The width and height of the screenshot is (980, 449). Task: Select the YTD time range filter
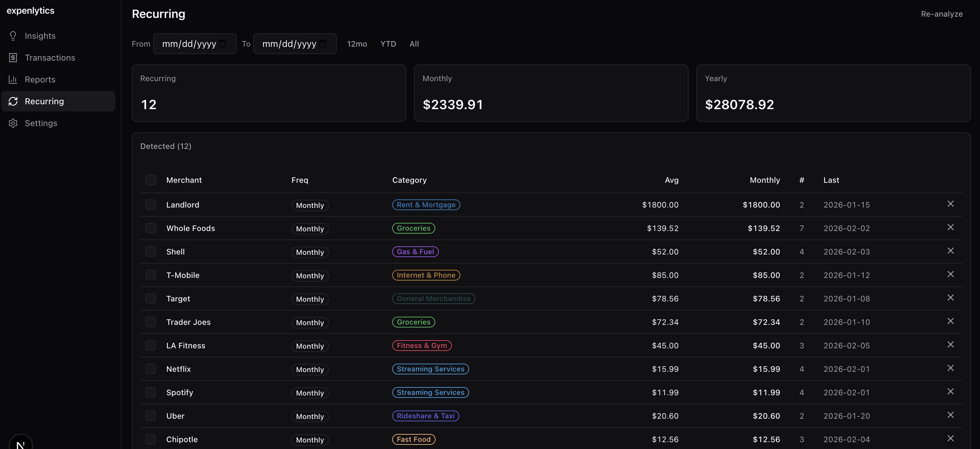tap(388, 44)
